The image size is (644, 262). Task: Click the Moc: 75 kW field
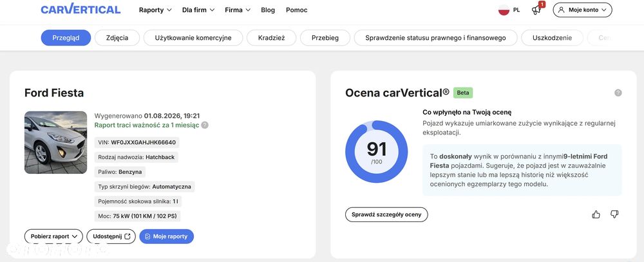[137, 216]
